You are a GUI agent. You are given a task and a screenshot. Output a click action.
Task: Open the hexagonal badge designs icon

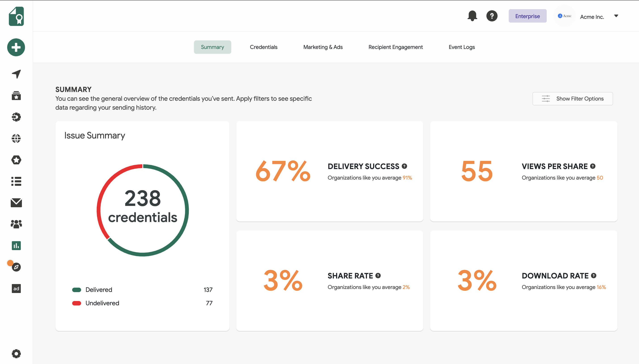pyautogui.click(x=16, y=160)
